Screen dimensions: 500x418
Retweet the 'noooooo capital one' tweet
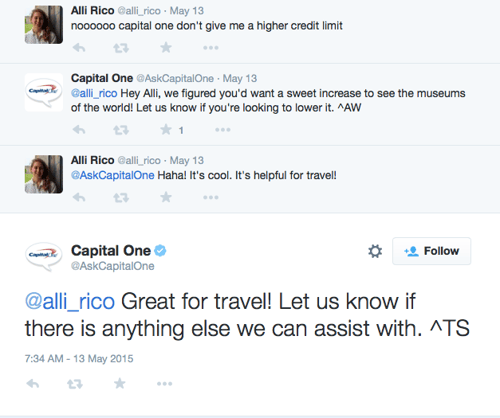coord(121,48)
